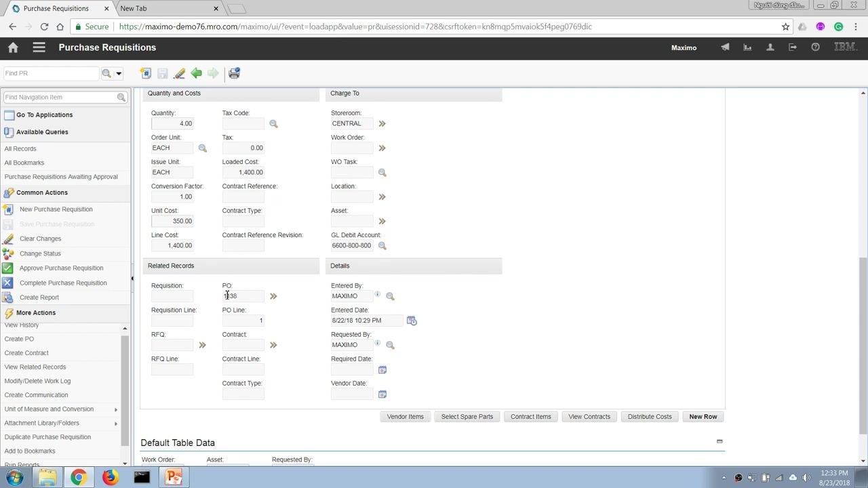The width and height of the screenshot is (868, 488).
Task: Click Bulletins megaphone icon in header
Action: (x=725, y=47)
